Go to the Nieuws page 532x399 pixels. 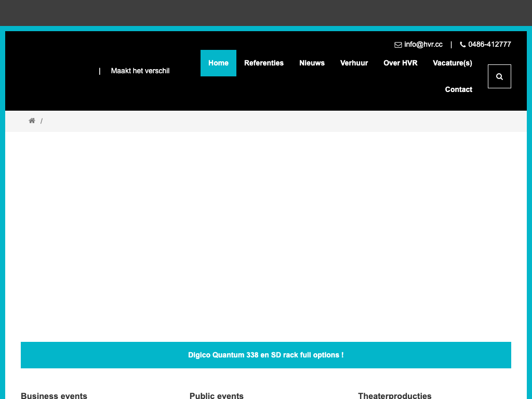312,63
